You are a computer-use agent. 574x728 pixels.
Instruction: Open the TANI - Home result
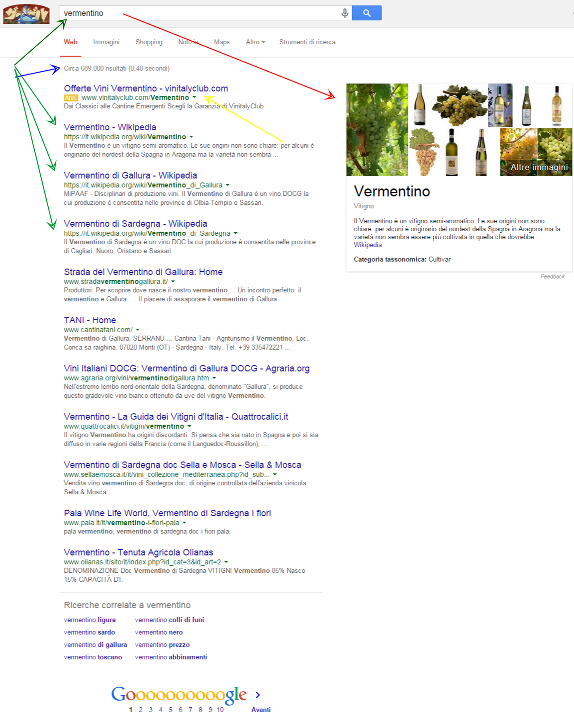90,320
